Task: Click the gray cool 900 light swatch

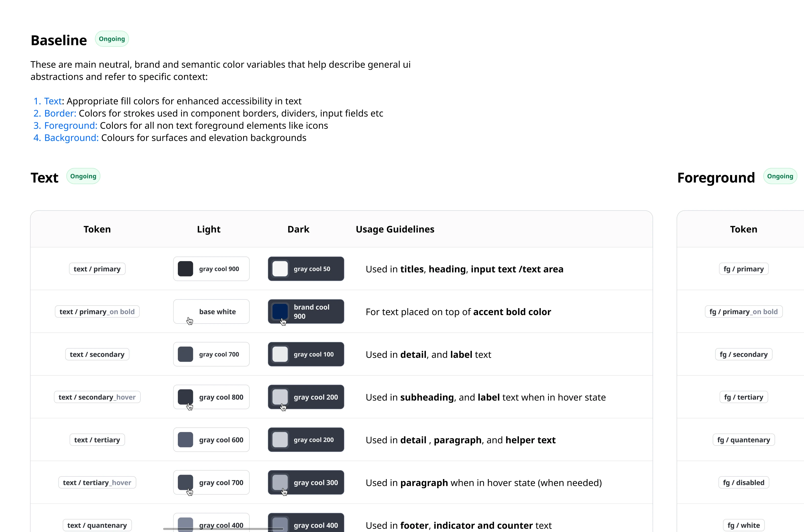Action: [186, 269]
